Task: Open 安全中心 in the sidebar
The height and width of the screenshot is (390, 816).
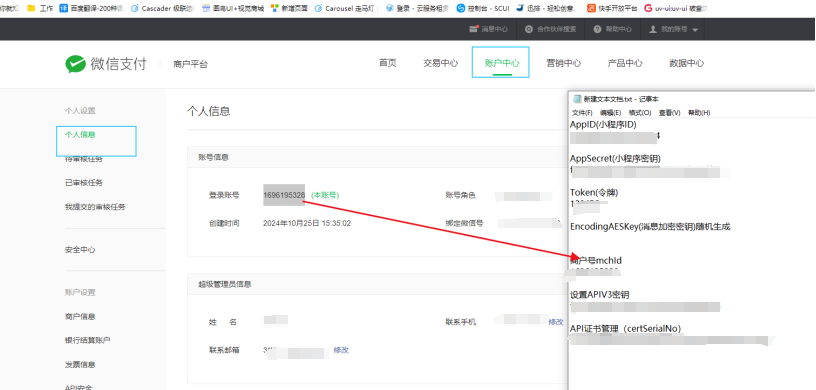Action: pos(80,249)
